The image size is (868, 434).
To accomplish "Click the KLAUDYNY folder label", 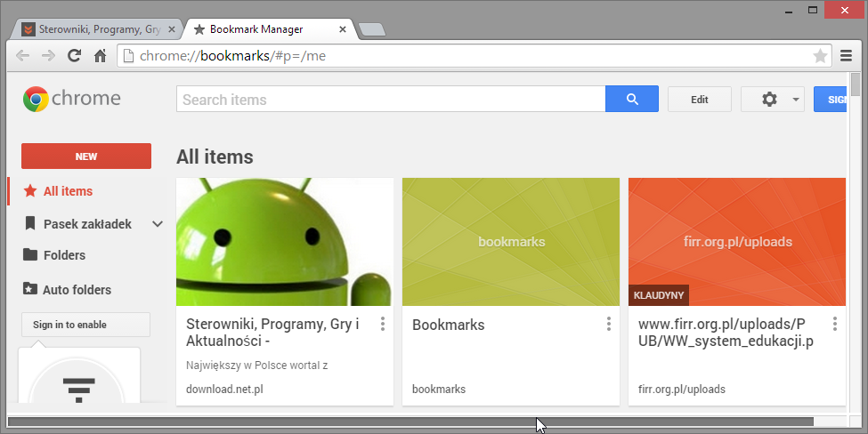I will 659,295.
